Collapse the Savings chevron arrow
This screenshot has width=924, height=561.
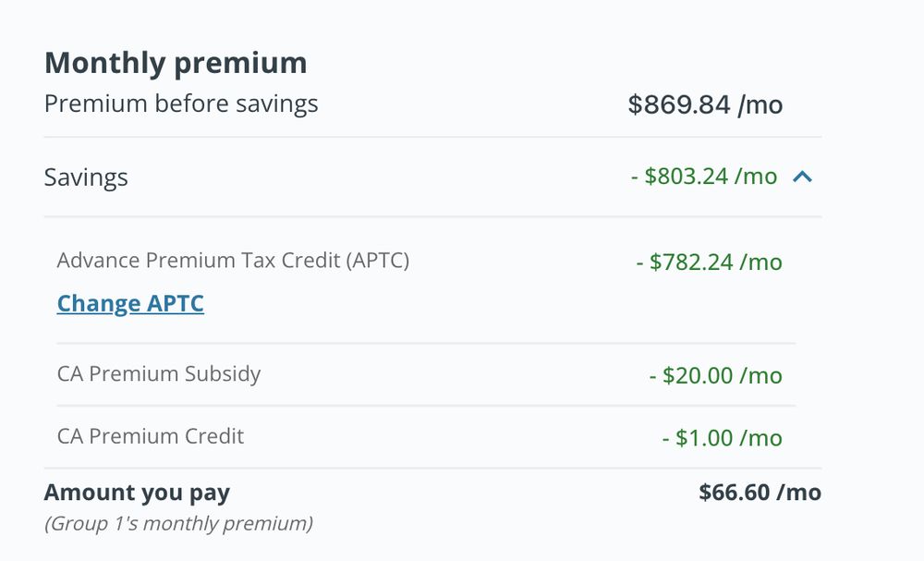coord(802,176)
